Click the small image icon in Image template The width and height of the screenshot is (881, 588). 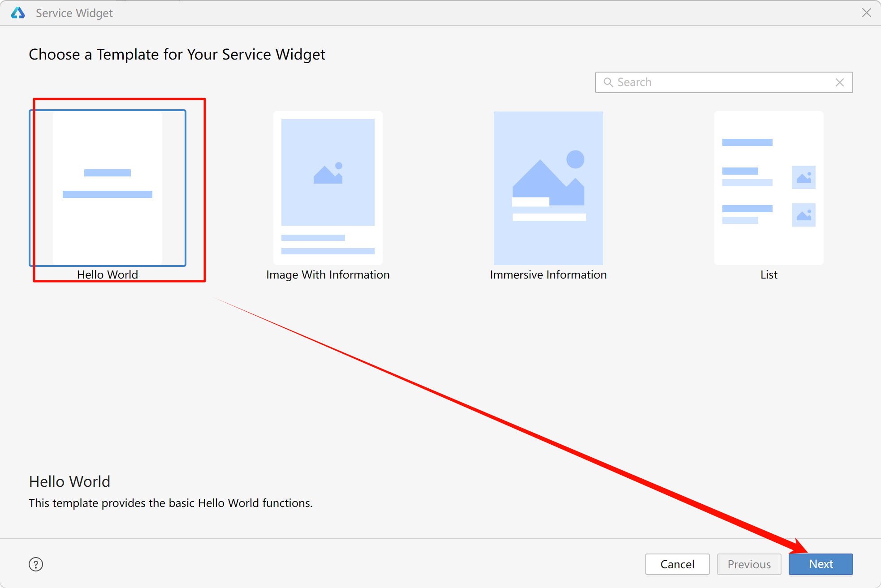(328, 173)
